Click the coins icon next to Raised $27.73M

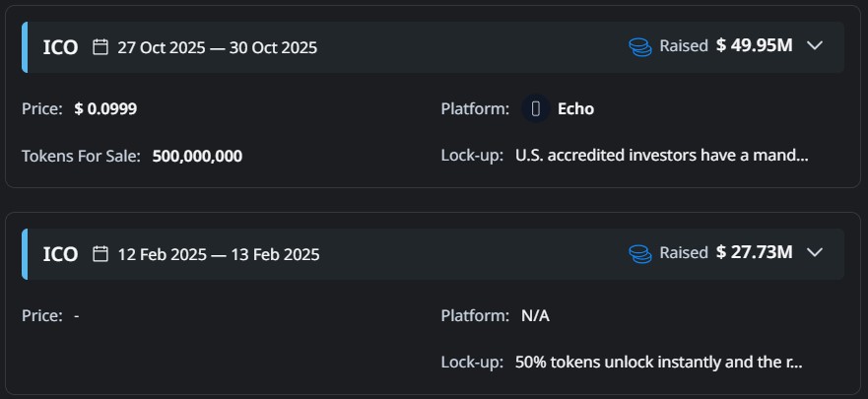[640, 253]
